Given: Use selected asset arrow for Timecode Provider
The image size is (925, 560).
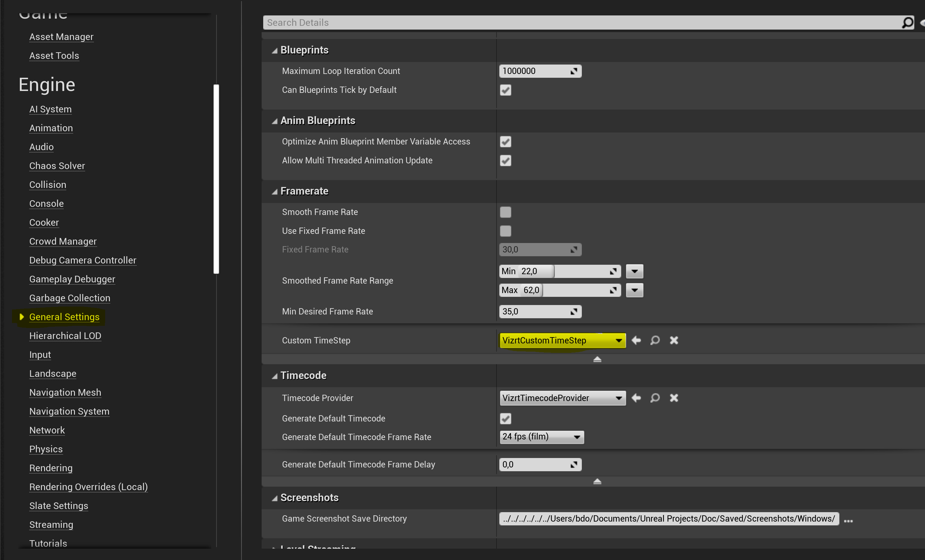Looking at the screenshot, I should coord(636,398).
